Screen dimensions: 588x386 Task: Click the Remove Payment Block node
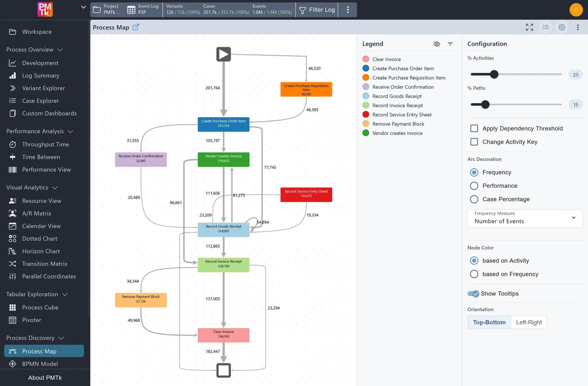point(141,300)
